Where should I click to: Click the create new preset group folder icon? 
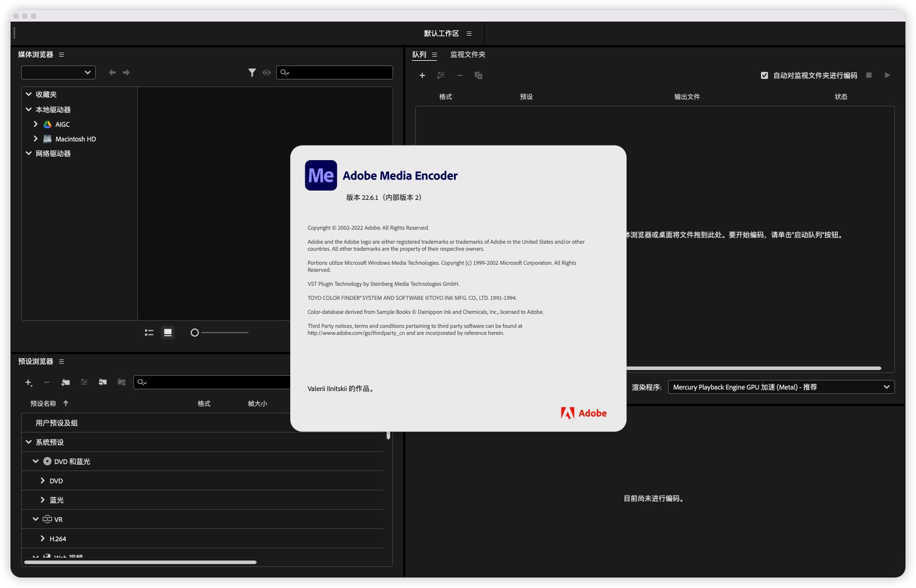[66, 382]
